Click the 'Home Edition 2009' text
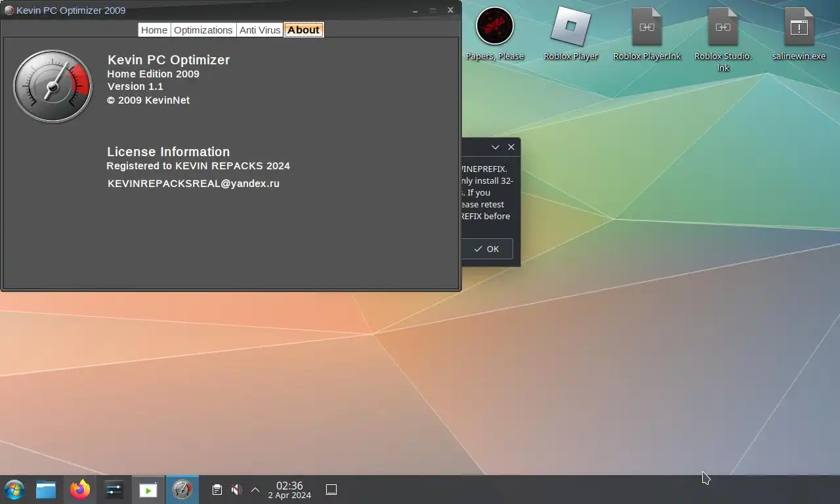This screenshot has width=840, height=504. (154, 74)
